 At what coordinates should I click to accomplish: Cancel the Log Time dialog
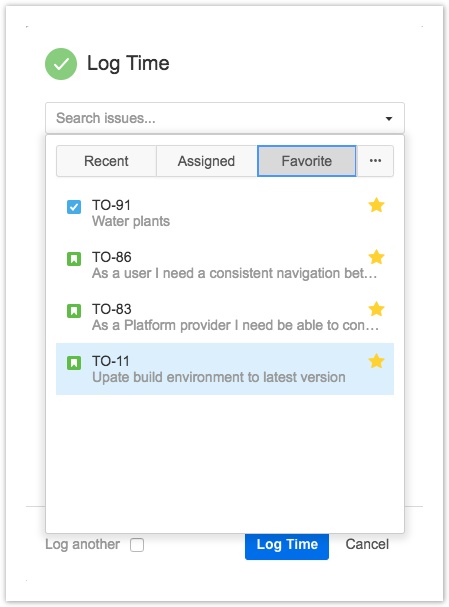tap(367, 544)
